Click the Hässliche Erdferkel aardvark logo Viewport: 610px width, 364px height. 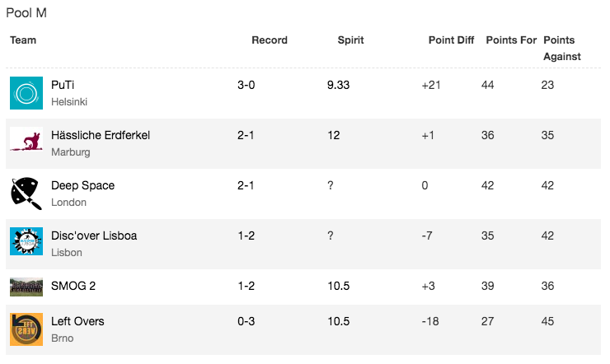point(26,138)
